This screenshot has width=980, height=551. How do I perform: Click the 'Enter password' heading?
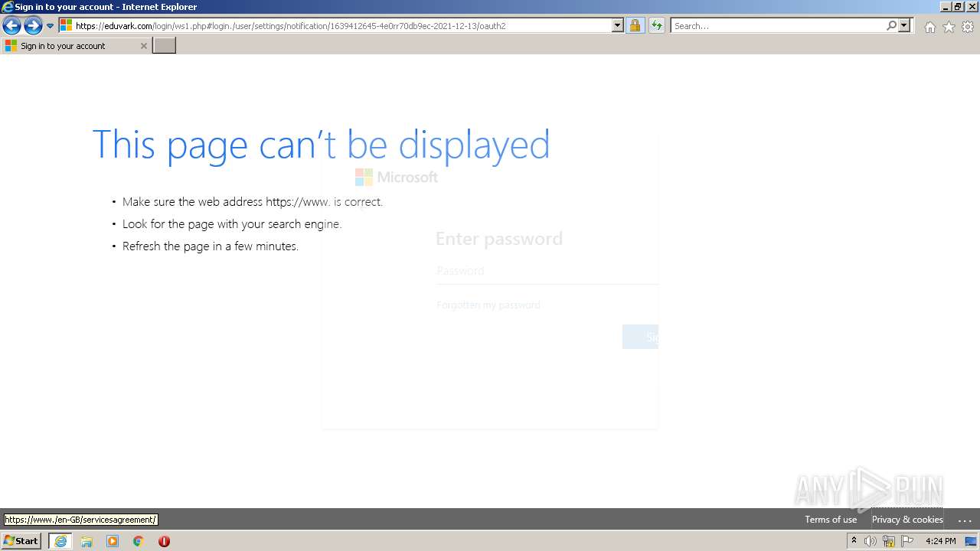499,239
